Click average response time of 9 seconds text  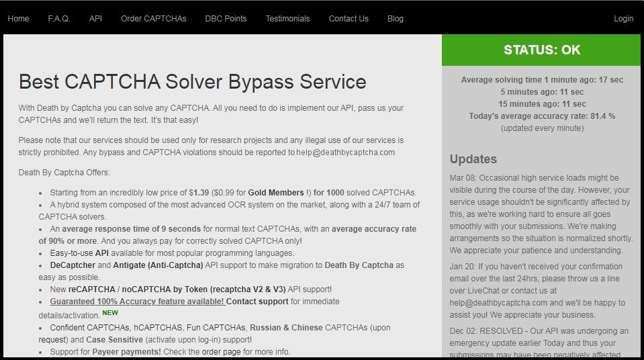132,229
